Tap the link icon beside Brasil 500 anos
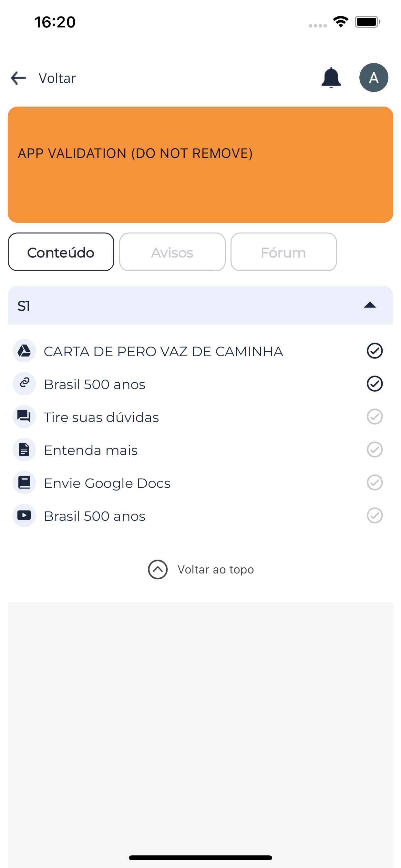The height and width of the screenshot is (868, 401). 24,383
